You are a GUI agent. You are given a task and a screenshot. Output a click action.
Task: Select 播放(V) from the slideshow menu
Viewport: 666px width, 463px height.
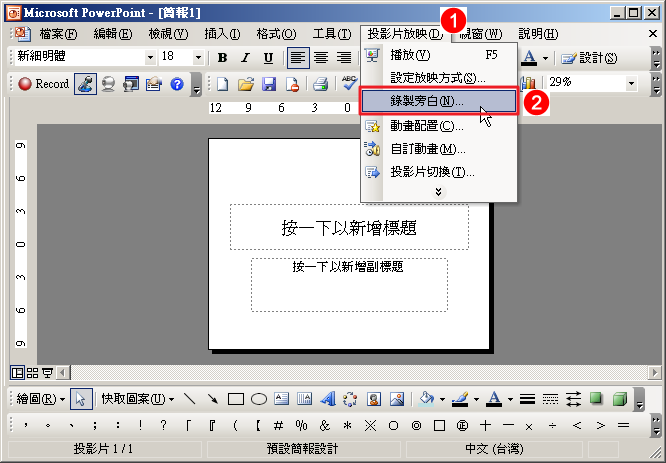click(x=439, y=55)
